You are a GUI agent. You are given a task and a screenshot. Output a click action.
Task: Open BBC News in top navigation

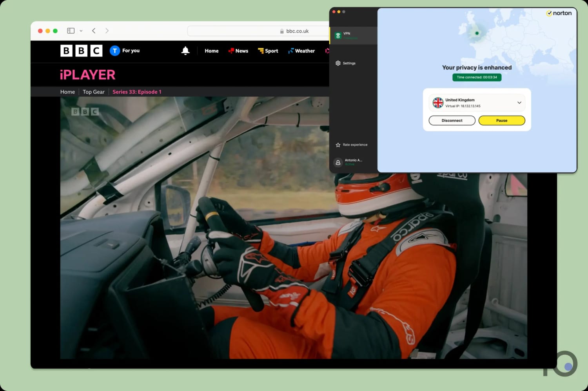238,51
